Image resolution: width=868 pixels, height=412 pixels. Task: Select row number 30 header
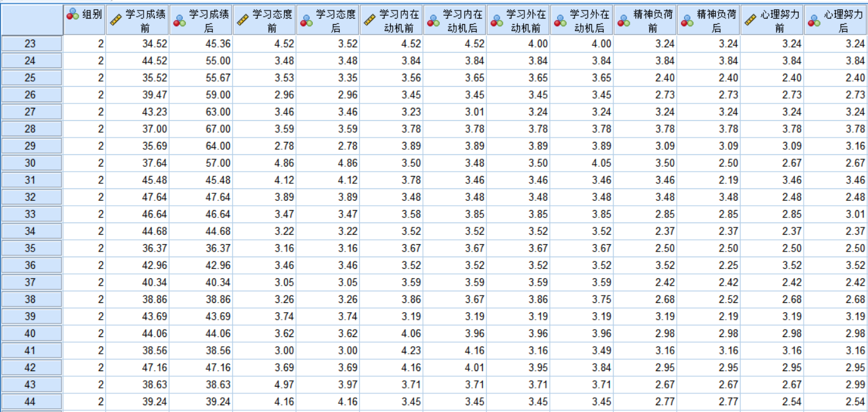[31, 163]
